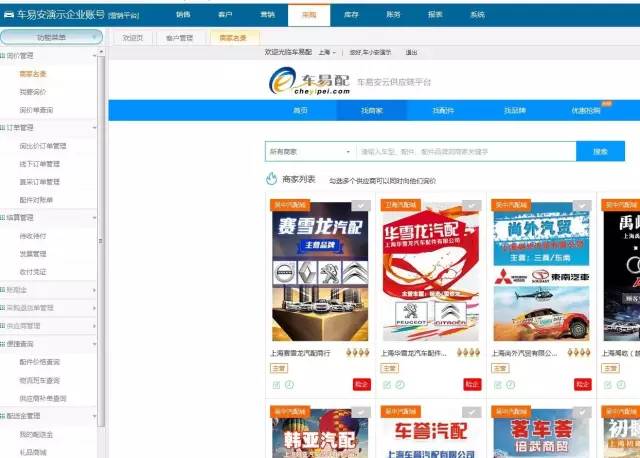Select 询价单查询 in the sidebar

[36, 110]
